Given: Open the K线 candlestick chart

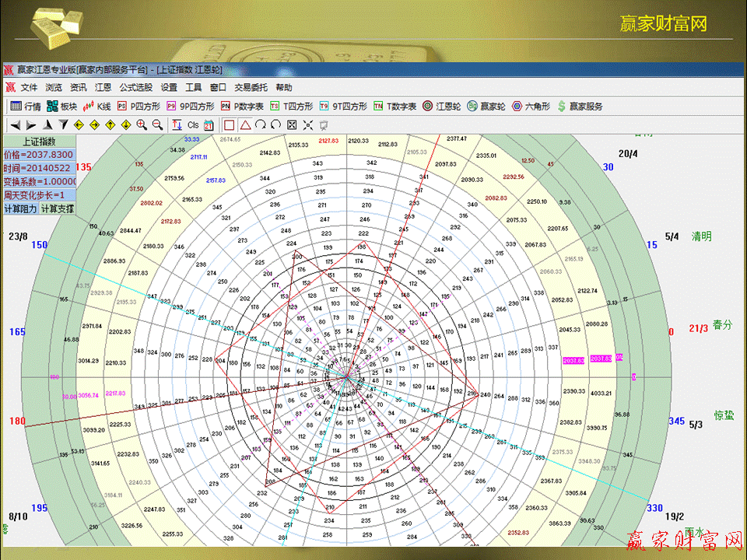Looking at the screenshot, I should pos(97,107).
